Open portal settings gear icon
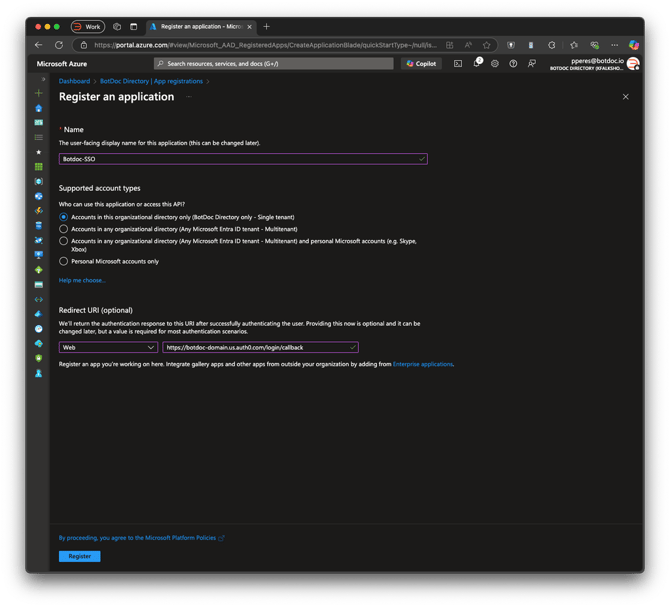670x607 pixels. [x=495, y=64]
